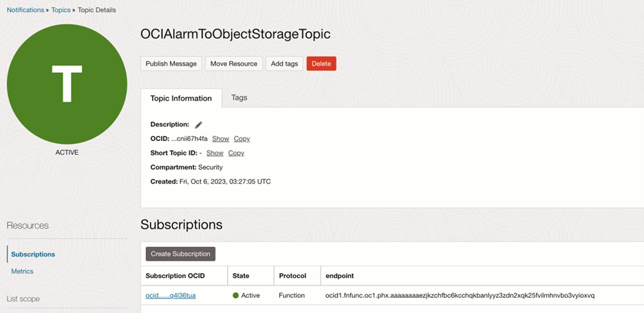Click the Subscription OCID column header
This screenshot has height=313, width=644.
point(175,276)
